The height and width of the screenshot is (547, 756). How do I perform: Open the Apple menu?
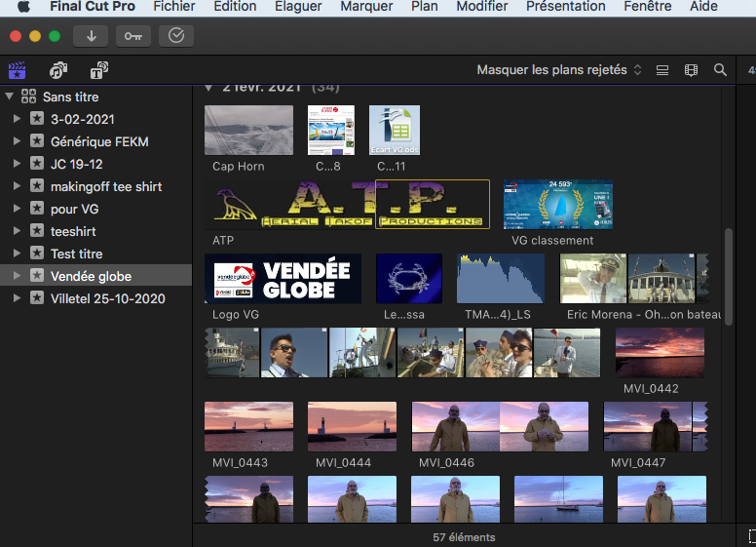23,7
